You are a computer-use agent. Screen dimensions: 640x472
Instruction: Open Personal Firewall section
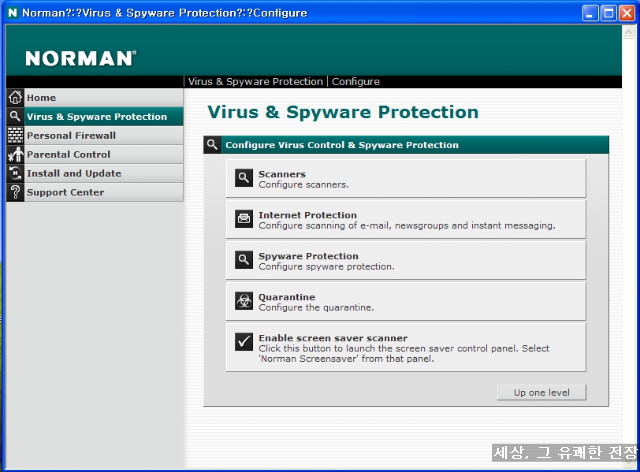[x=95, y=135]
